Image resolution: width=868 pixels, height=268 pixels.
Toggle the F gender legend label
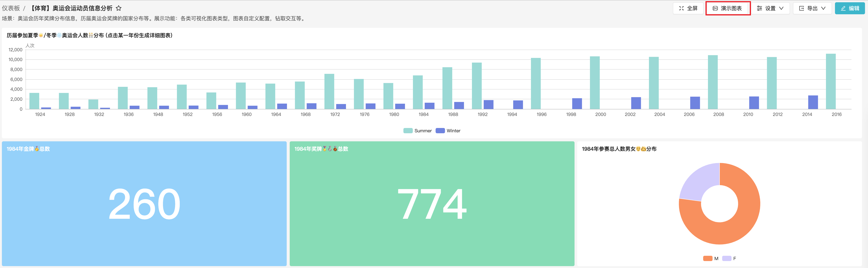(x=735, y=258)
